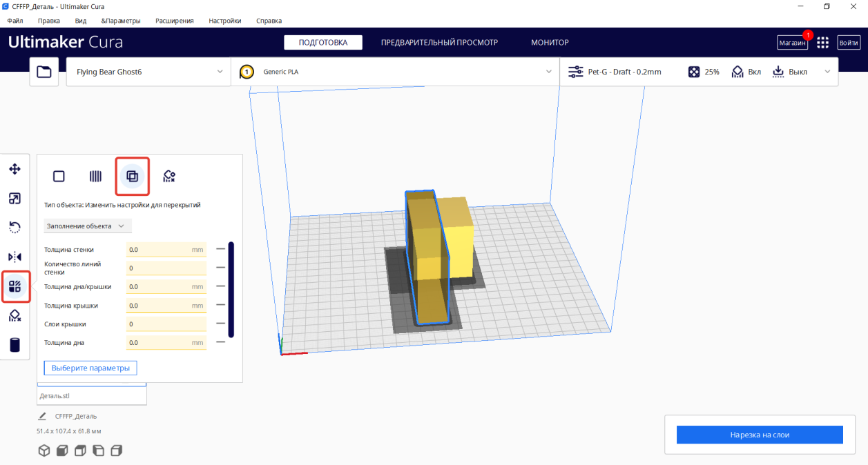The height and width of the screenshot is (465, 868).
Task: Open the Вид menu
Action: (80, 21)
